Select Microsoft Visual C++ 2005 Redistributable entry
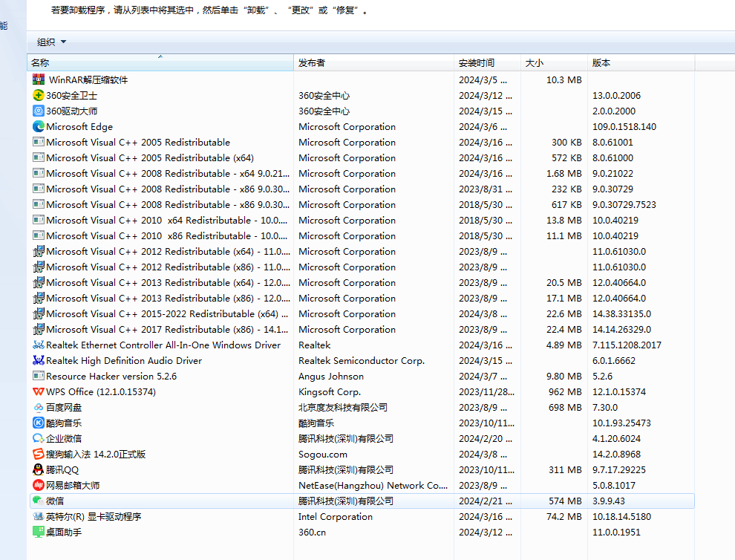 pos(362,142)
